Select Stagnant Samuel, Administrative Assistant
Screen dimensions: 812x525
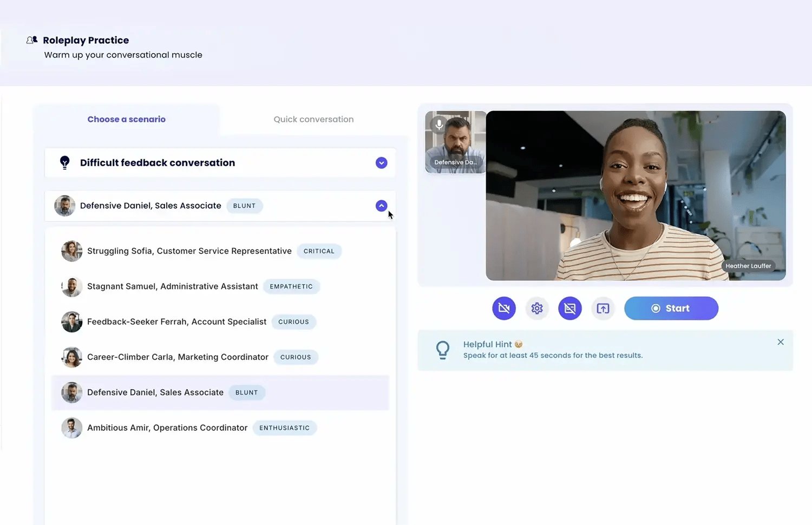[220, 286]
